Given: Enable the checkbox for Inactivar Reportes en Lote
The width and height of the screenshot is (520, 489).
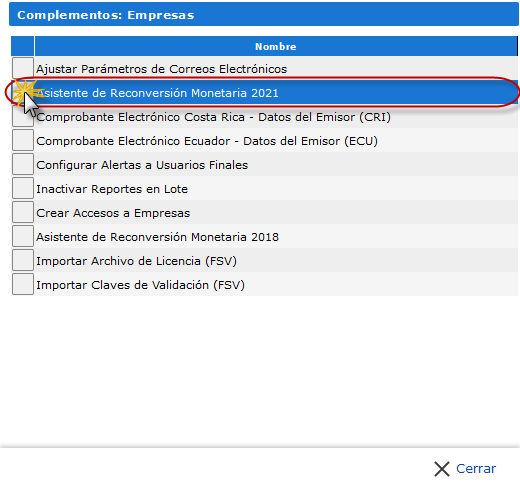Looking at the screenshot, I should 23,188.
